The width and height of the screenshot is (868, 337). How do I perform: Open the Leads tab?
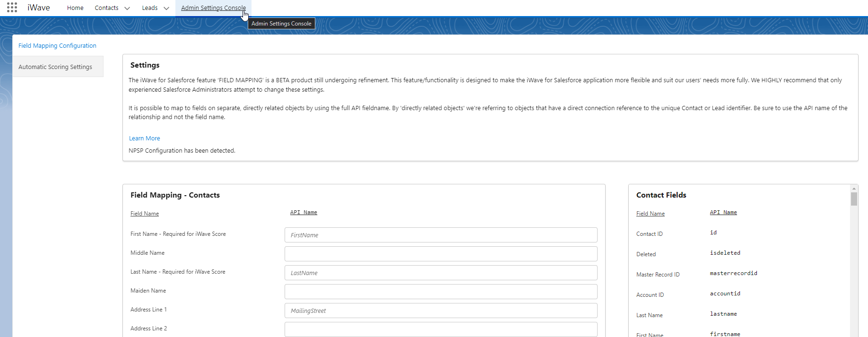tap(149, 8)
